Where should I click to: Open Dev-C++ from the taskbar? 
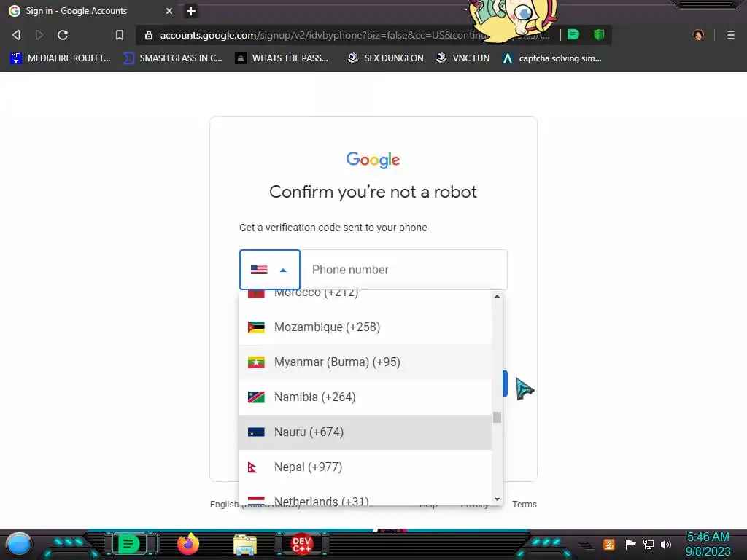coord(301,544)
